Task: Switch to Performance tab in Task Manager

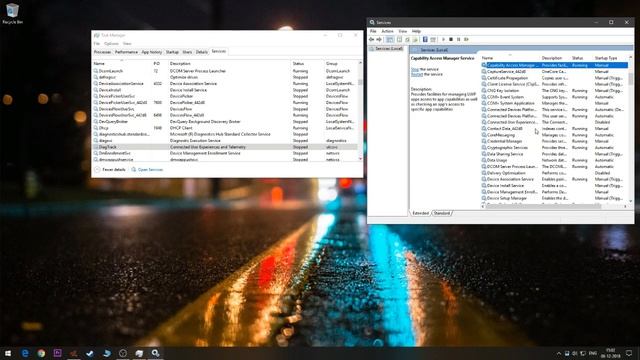Action: pos(126,52)
